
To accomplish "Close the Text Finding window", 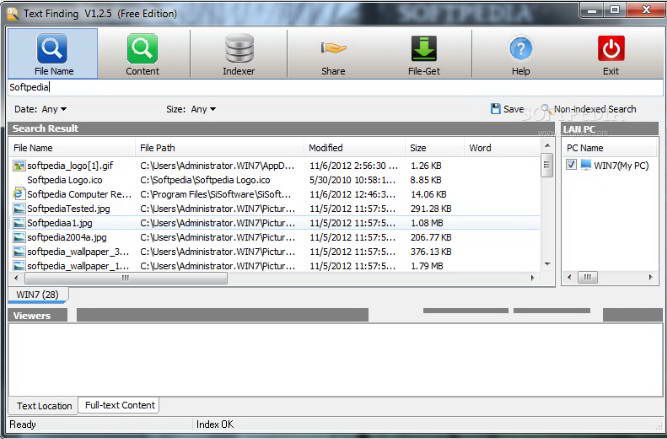I will [x=645, y=10].
